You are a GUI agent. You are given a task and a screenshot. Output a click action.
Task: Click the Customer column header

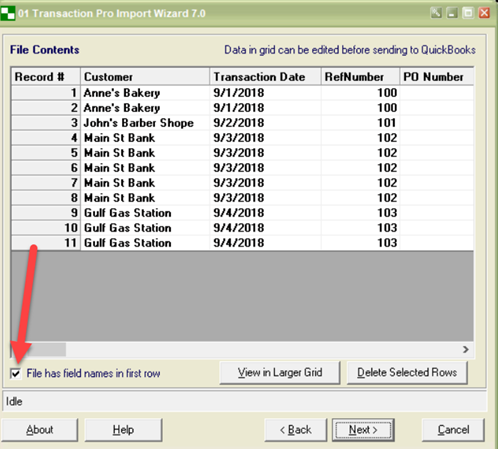point(145,77)
